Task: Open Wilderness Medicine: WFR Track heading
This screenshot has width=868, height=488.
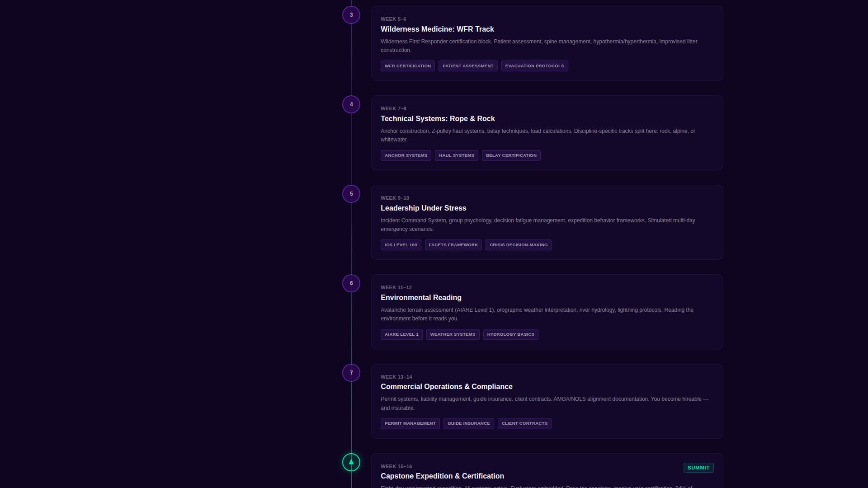Action: 437,29
